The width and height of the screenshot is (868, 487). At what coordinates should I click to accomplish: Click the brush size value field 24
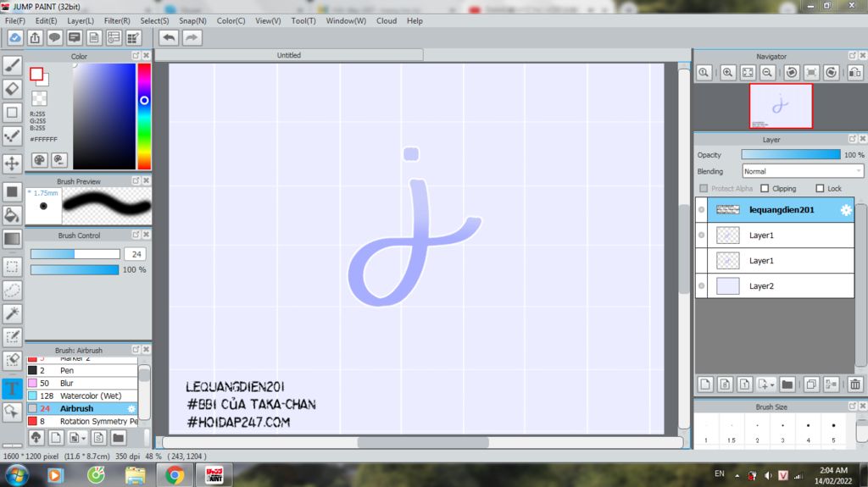[136, 254]
